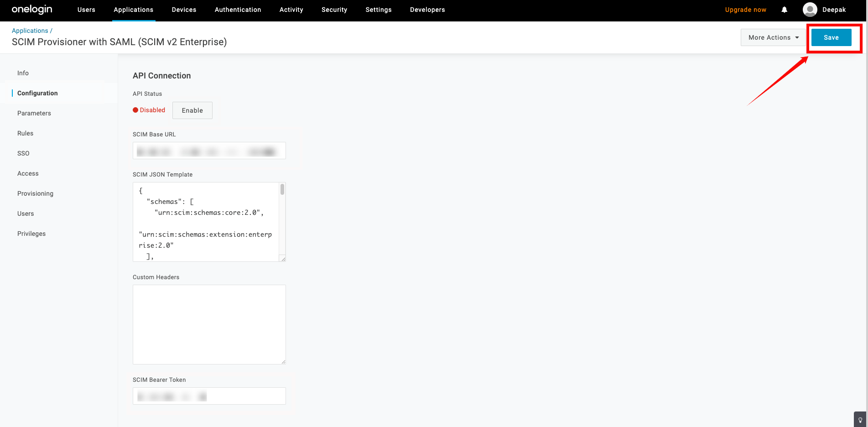
Task: Go back via Applications breadcrumb
Action: tap(30, 31)
